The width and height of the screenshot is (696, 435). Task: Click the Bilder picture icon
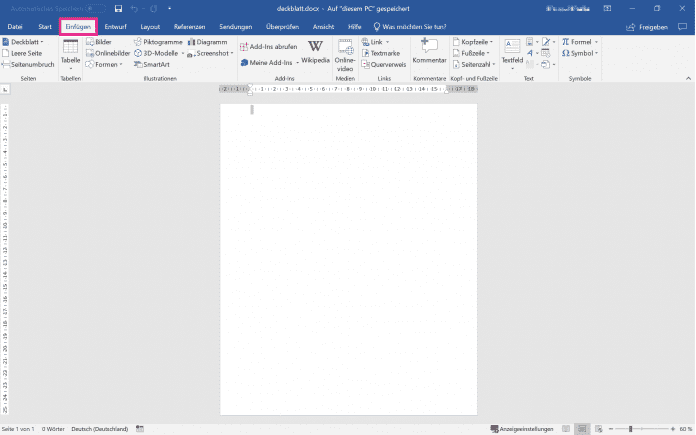click(98, 43)
